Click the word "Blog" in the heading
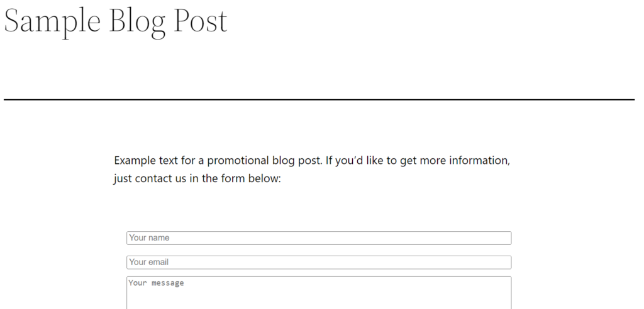644x309 pixels. pos(137,21)
